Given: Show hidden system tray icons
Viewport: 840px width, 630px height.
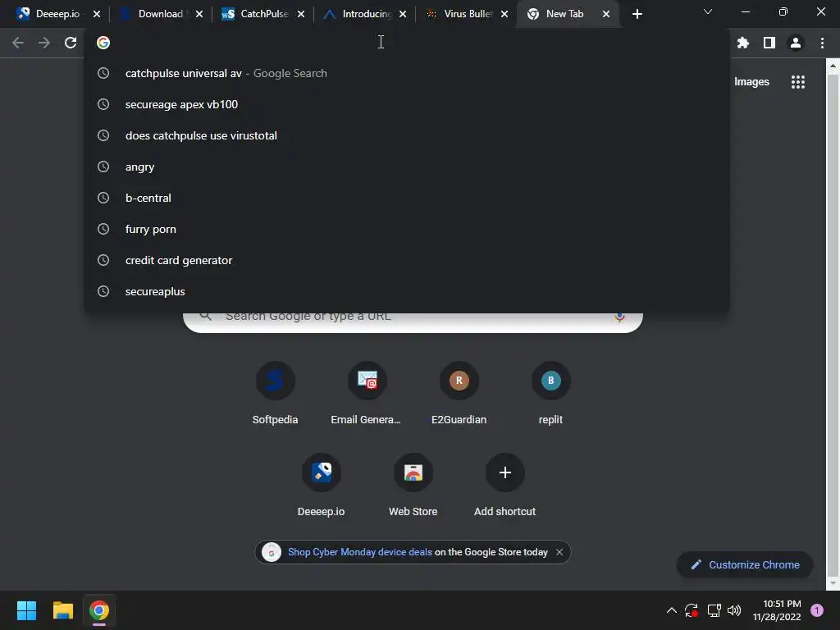Looking at the screenshot, I should point(671,610).
